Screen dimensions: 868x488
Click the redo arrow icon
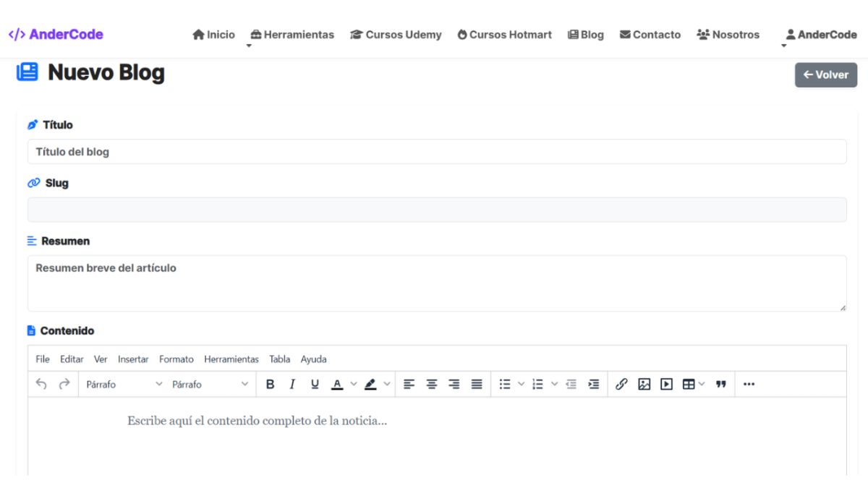64,385
